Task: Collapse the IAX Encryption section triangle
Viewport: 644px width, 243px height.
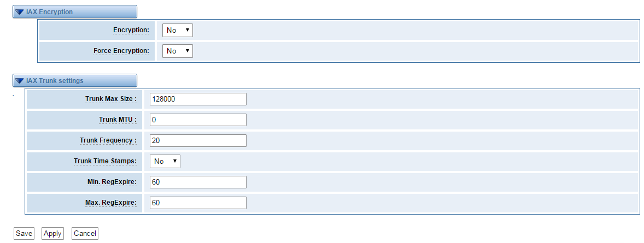Action: click(19, 12)
